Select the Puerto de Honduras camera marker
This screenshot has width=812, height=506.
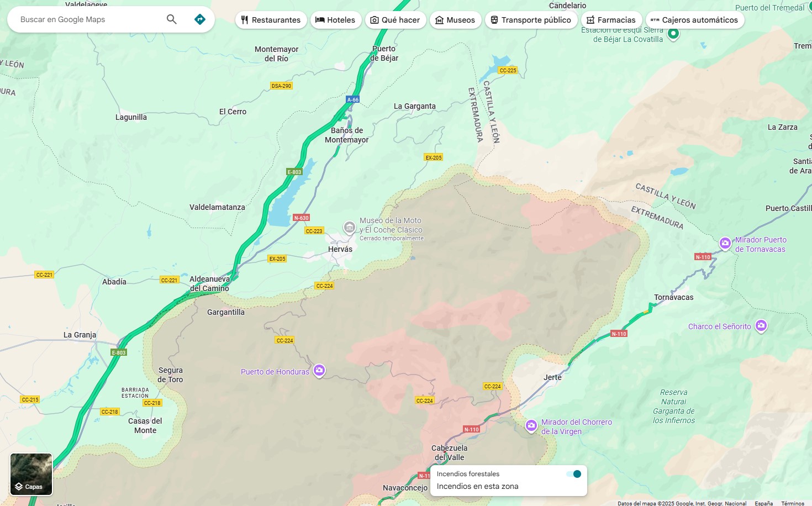pos(319,371)
